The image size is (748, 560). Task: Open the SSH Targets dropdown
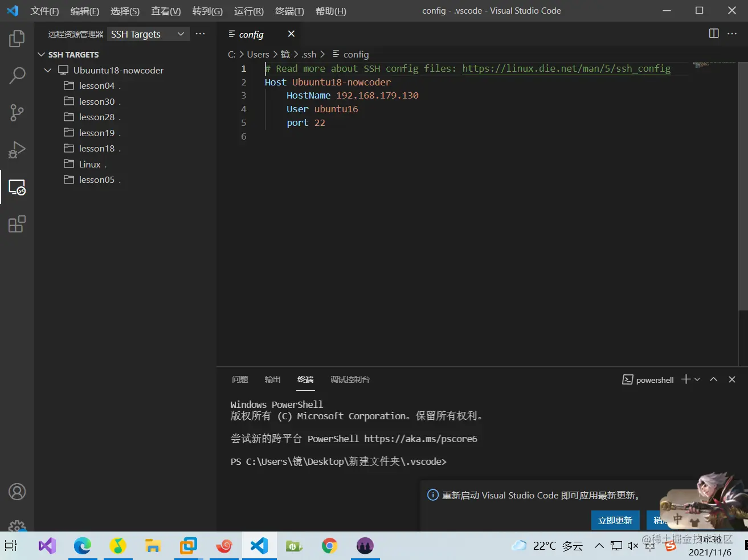(148, 34)
